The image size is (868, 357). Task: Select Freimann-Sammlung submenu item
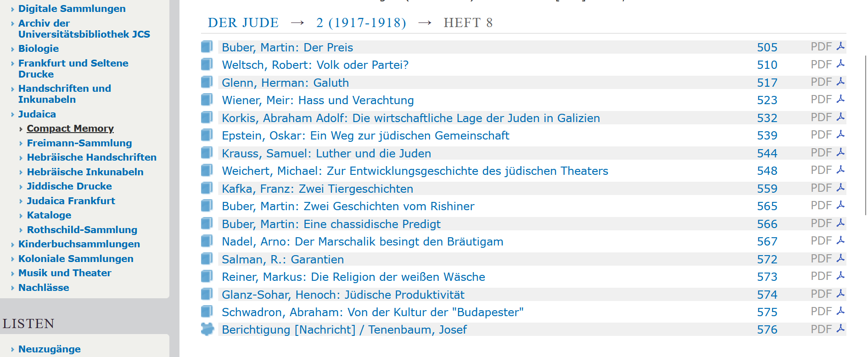click(79, 143)
